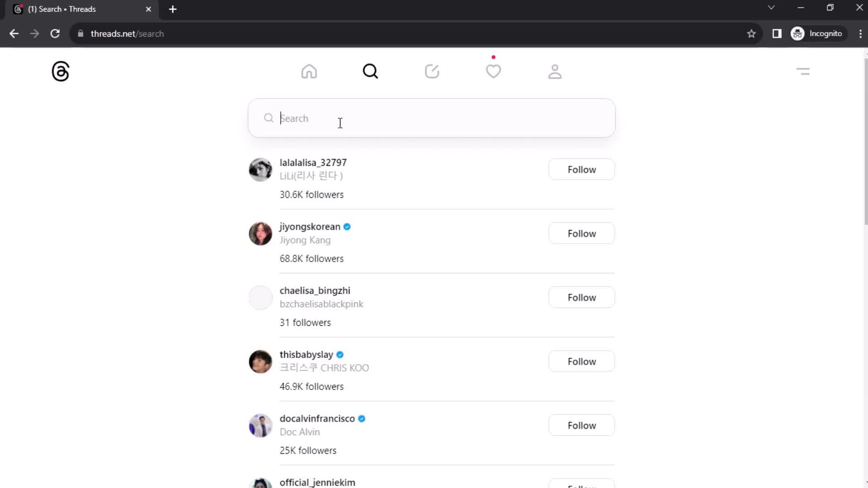Click incognito icon in browser toolbar
The height and width of the screenshot is (488, 868).
[x=798, y=33]
